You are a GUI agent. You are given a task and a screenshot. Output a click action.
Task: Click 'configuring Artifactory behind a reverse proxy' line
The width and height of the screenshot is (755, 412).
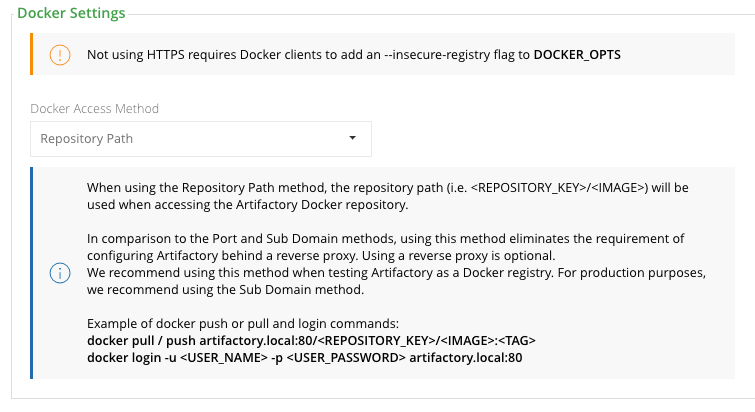click(321, 256)
